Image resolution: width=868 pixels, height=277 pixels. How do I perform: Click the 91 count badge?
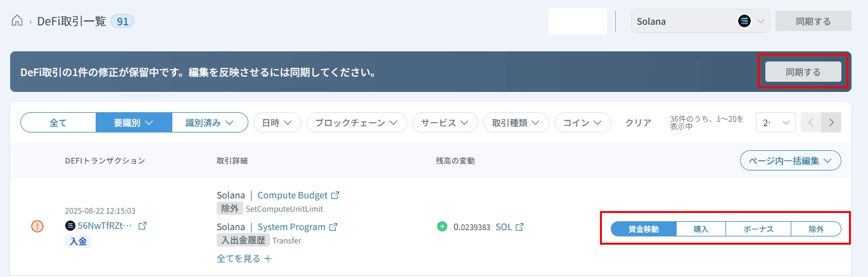point(123,22)
